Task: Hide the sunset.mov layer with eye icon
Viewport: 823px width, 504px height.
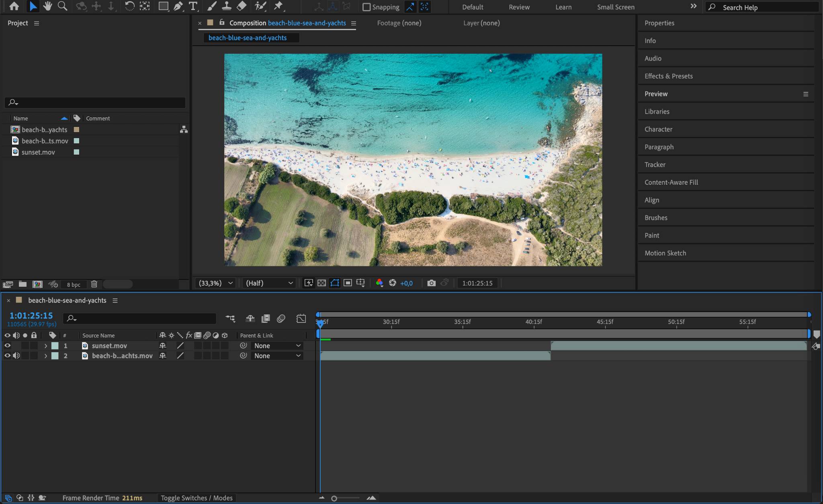Action: (7, 345)
